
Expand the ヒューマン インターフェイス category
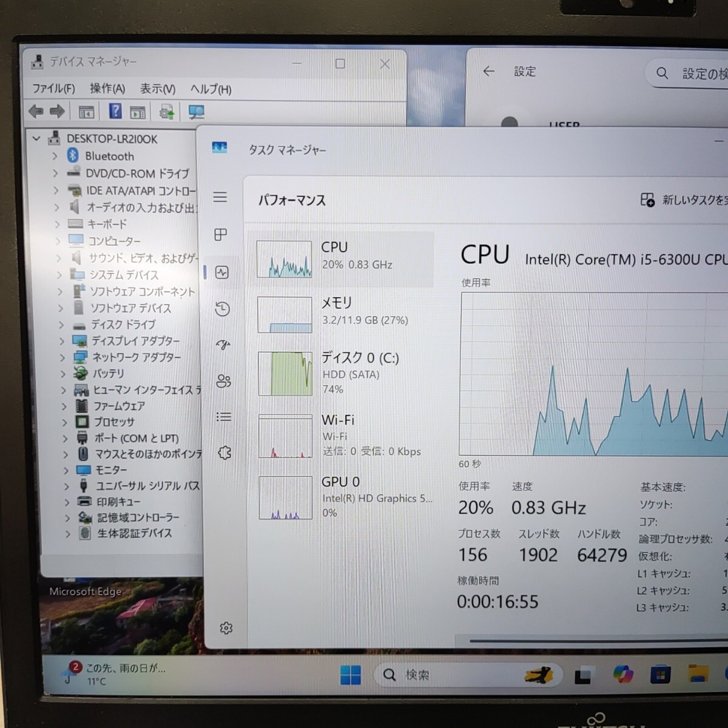pyautogui.click(x=63, y=390)
